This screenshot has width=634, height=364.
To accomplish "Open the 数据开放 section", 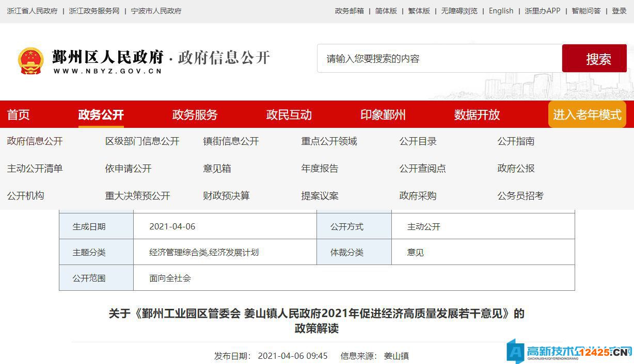I will click(x=477, y=114).
